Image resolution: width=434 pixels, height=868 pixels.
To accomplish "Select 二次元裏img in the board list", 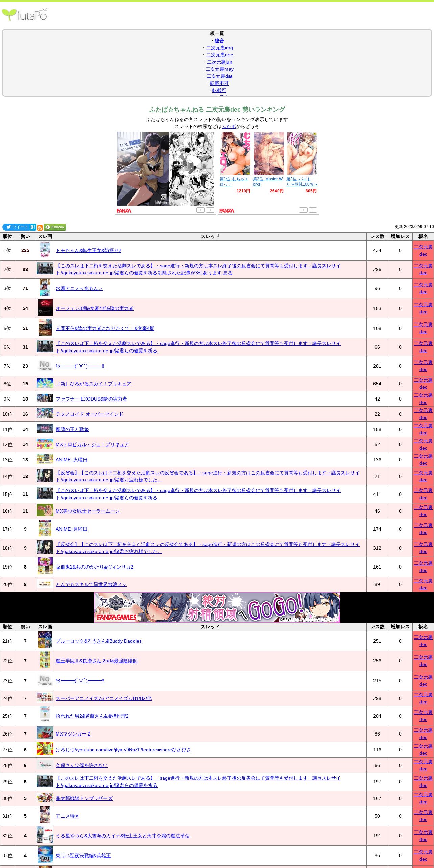I will point(219,48).
